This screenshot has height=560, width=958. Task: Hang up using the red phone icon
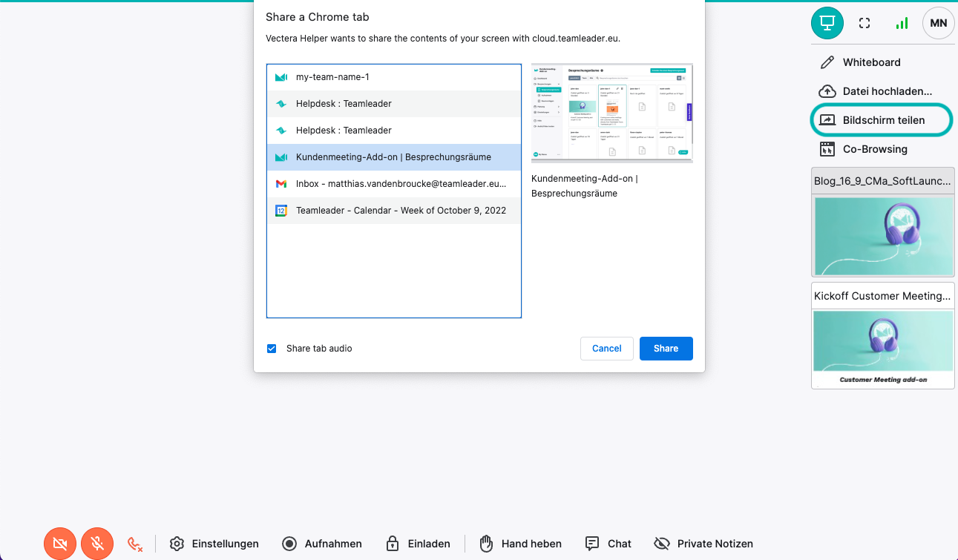pyautogui.click(x=134, y=544)
